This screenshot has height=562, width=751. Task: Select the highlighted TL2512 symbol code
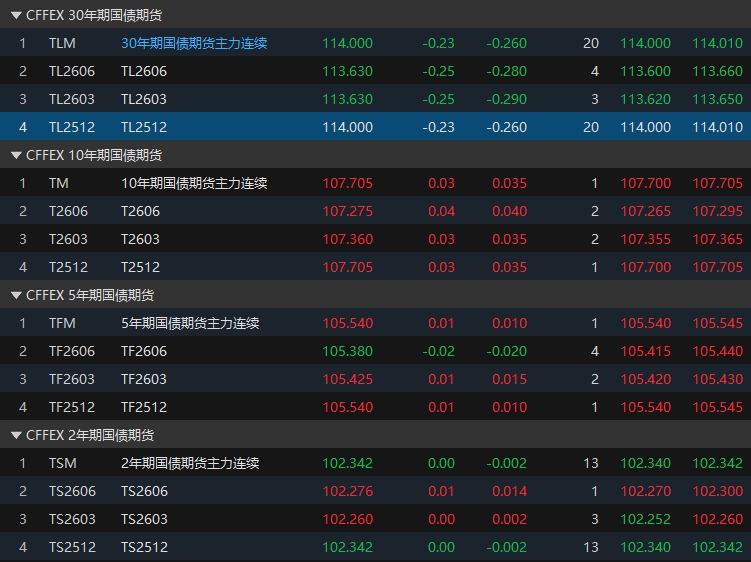click(72, 127)
